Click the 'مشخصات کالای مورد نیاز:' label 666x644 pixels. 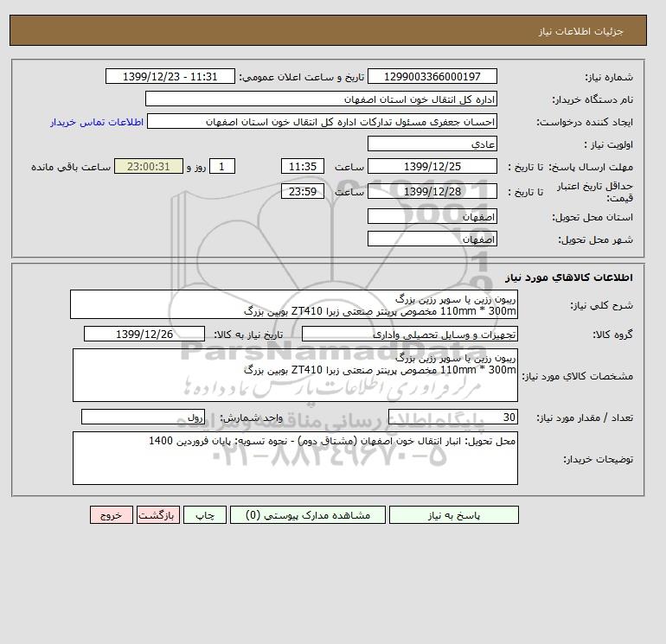[x=577, y=376]
